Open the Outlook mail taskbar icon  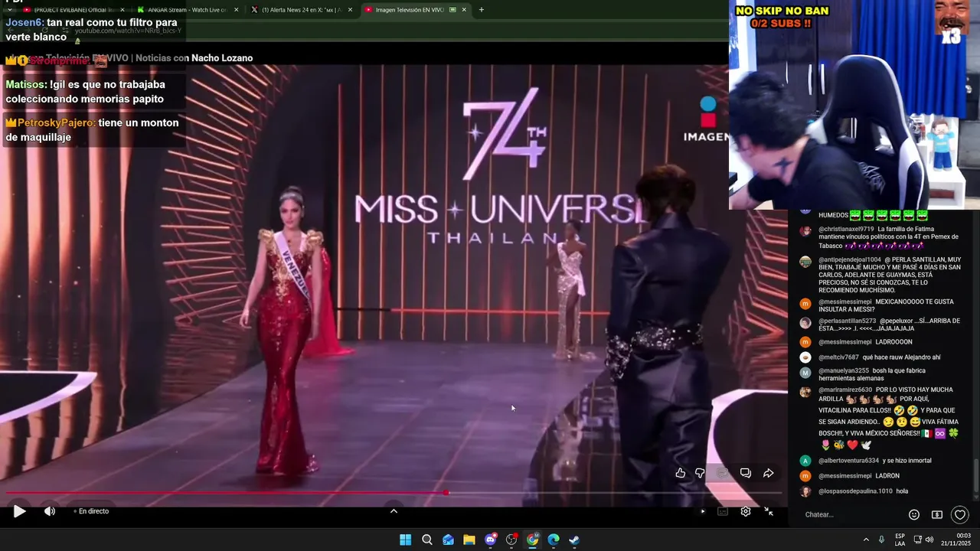point(449,540)
